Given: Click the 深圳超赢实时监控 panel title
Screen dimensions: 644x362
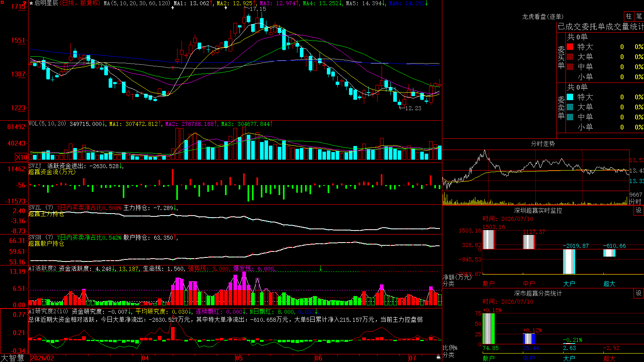Looking at the screenshot, I should click(538, 210).
